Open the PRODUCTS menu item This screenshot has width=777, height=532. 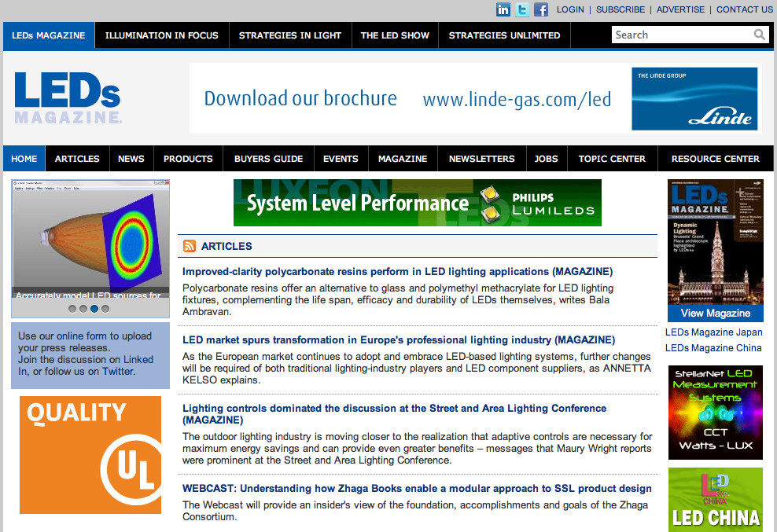tap(188, 159)
